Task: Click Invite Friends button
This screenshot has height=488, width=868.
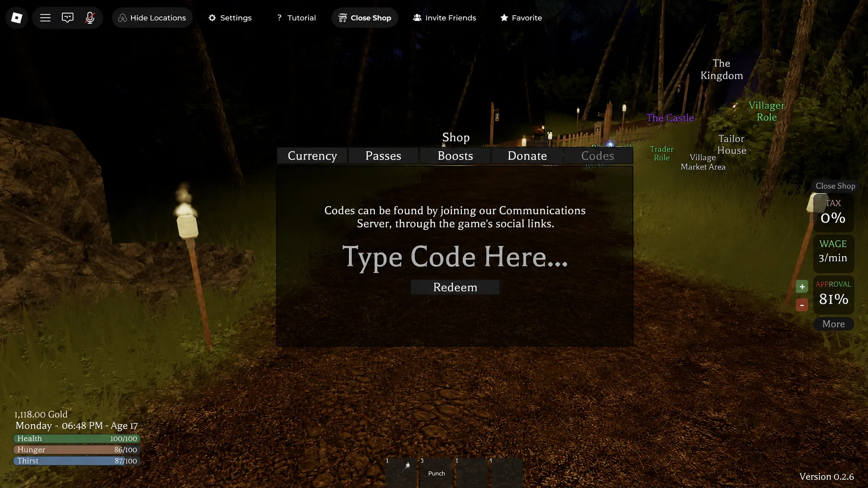Action: [445, 18]
